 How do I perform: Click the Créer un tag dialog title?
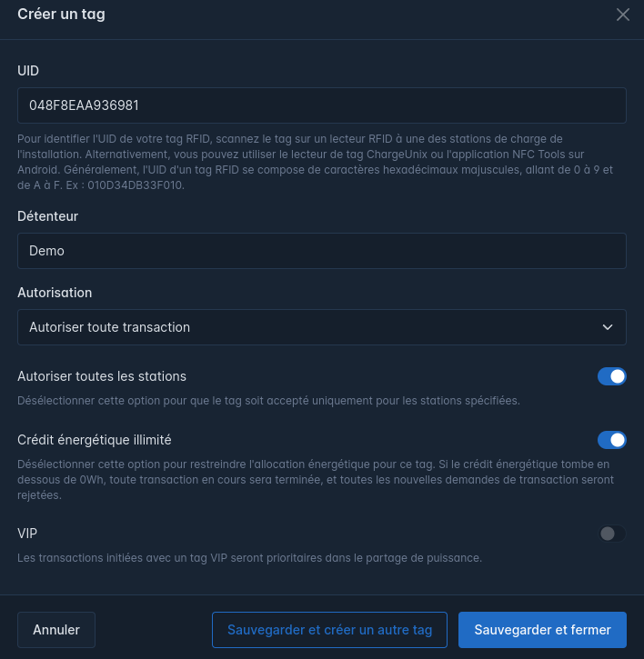point(62,15)
